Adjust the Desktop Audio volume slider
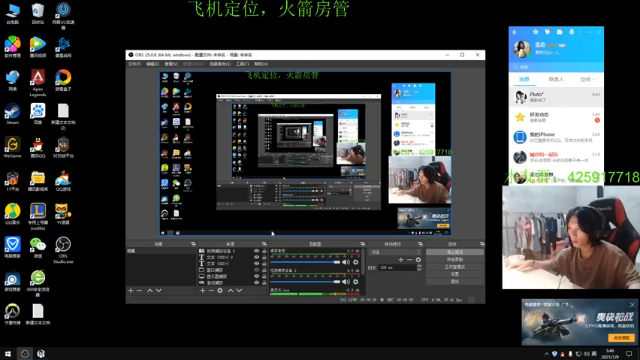 pos(305,262)
